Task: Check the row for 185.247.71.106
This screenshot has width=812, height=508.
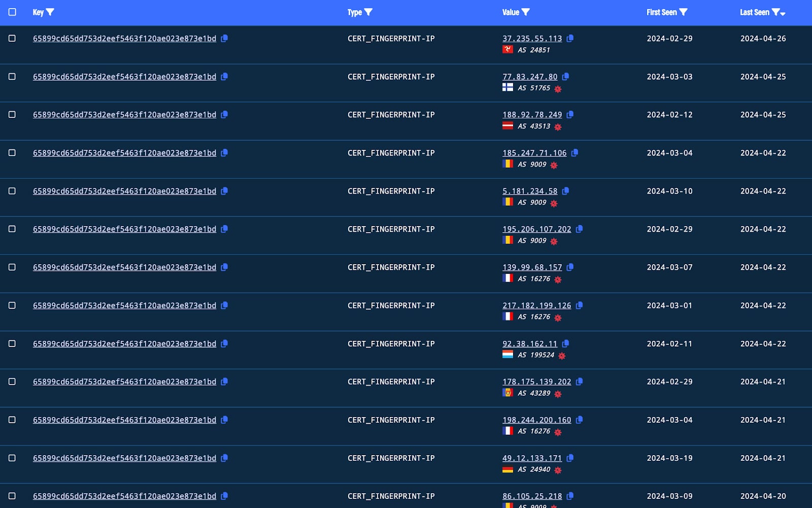Action: click(12, 152)
